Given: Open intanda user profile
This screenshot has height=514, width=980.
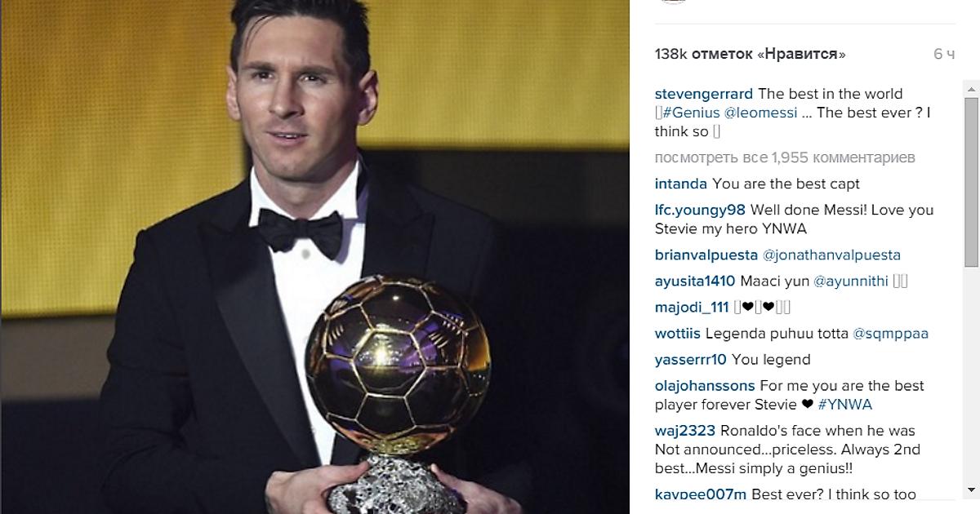Looking at the screenshot, I should pos(682,184).
